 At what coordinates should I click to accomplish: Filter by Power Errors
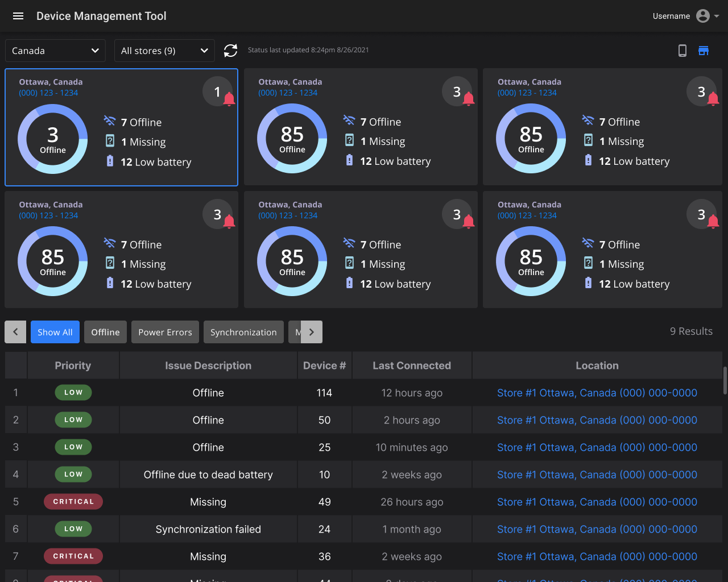coord(165,332)
